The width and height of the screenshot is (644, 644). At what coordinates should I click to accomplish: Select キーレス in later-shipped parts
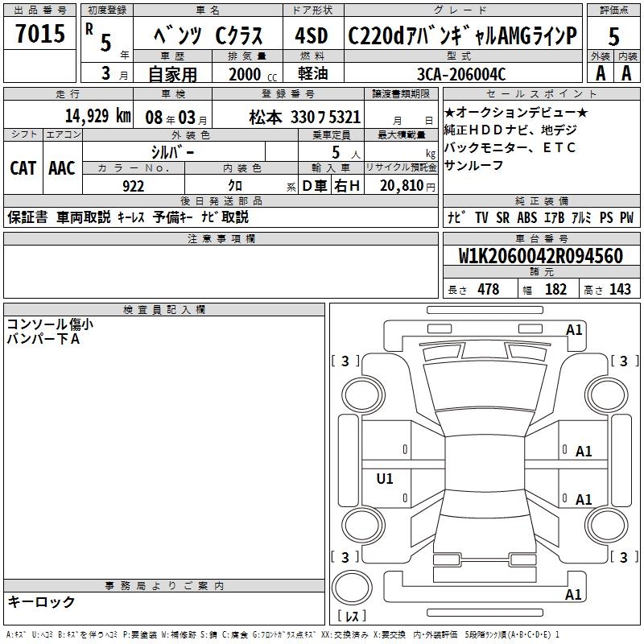pyautogui.click(x=131, y=217)
